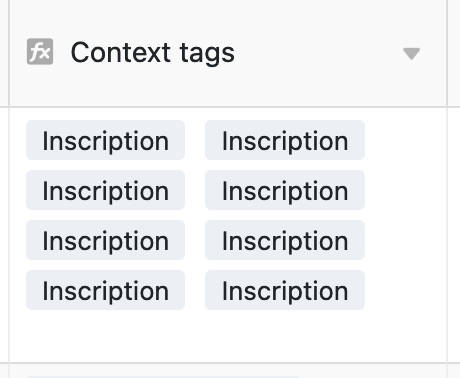Screen dimensions: 460x378
Task: Select second-row right Inscription tag
Action: coord(285,190)
